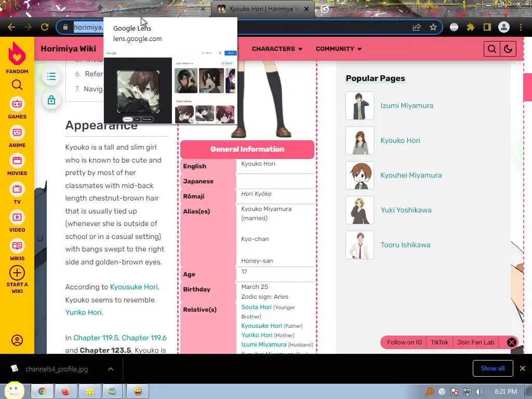The height and width of the screenshot is (399, 532).
Task: Expand options for channels4_profile.jpg download
Action: click(111, 369)
